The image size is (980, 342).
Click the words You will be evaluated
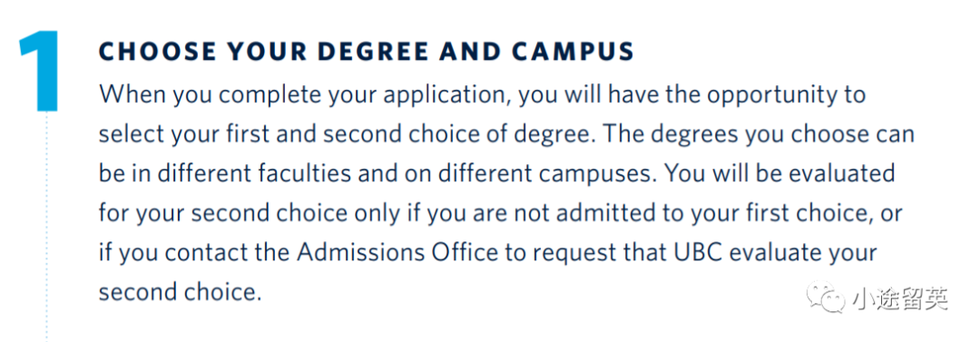(780, 174)
